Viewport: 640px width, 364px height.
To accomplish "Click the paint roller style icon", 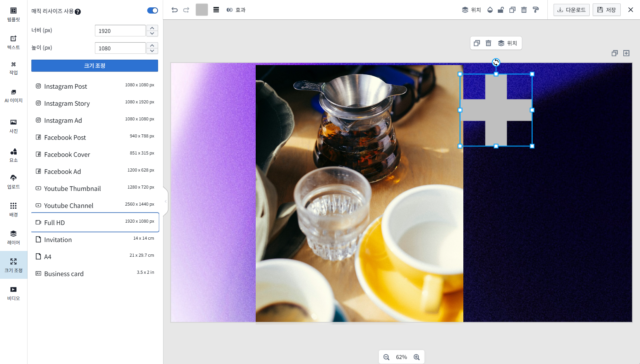I will point(535,10).
